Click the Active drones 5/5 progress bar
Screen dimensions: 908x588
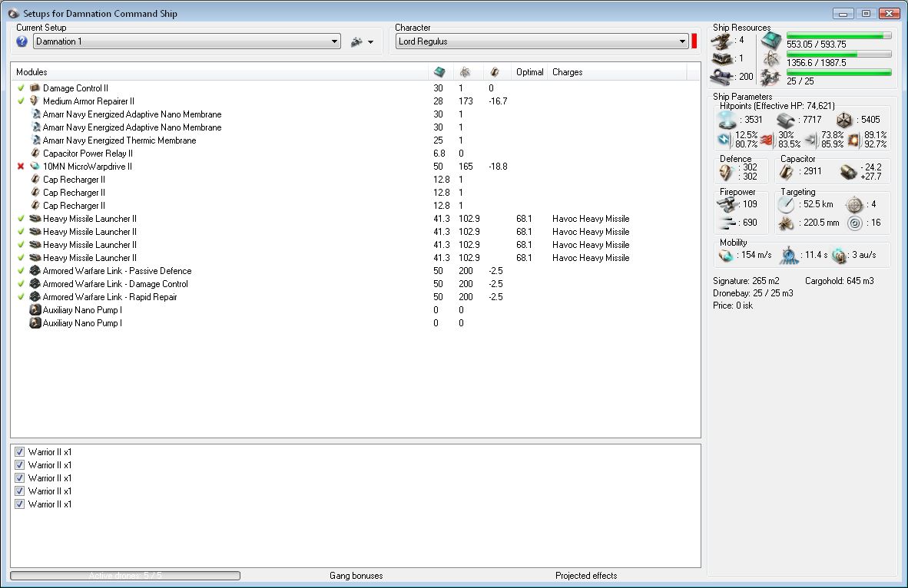(x=125, y=576)
